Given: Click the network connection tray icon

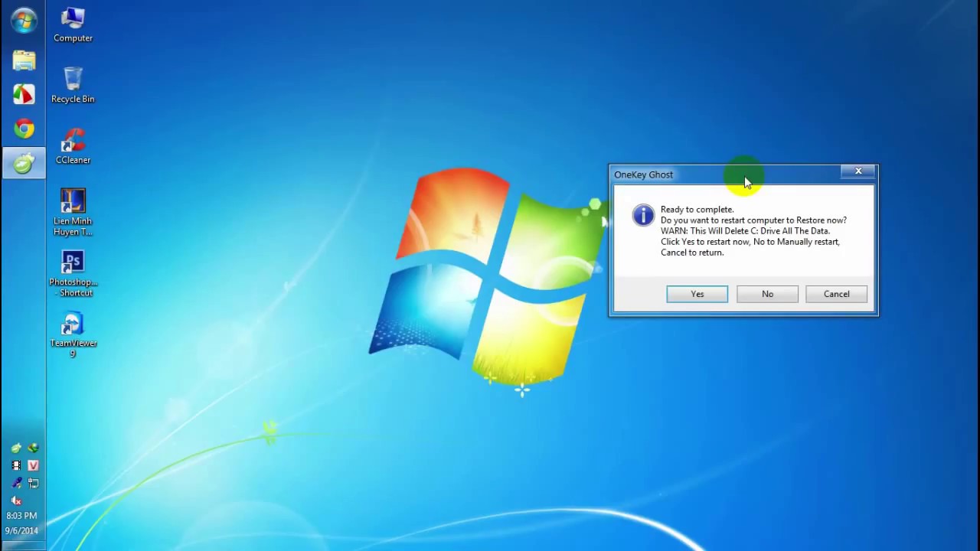Looking at the screenshot, I should click(33, 483).
